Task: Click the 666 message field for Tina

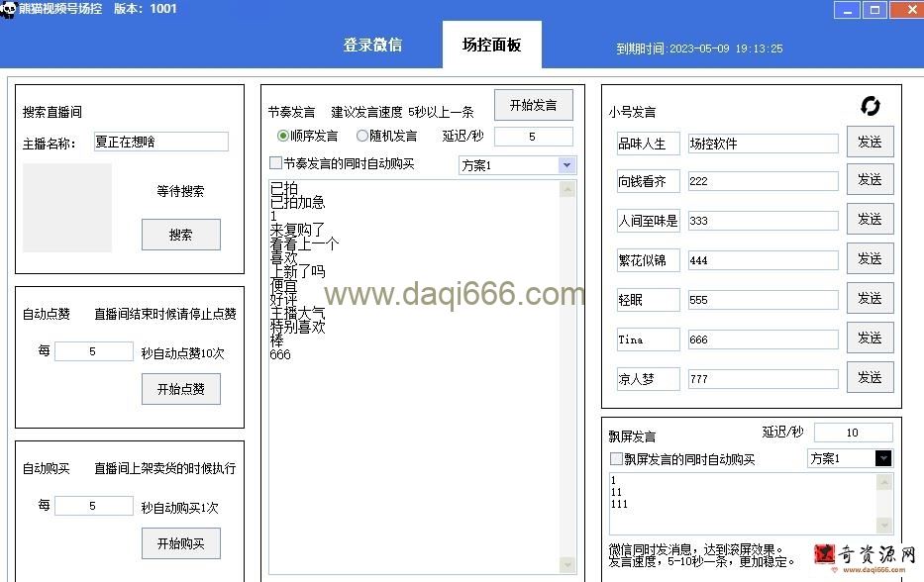Action: [764, 339]
